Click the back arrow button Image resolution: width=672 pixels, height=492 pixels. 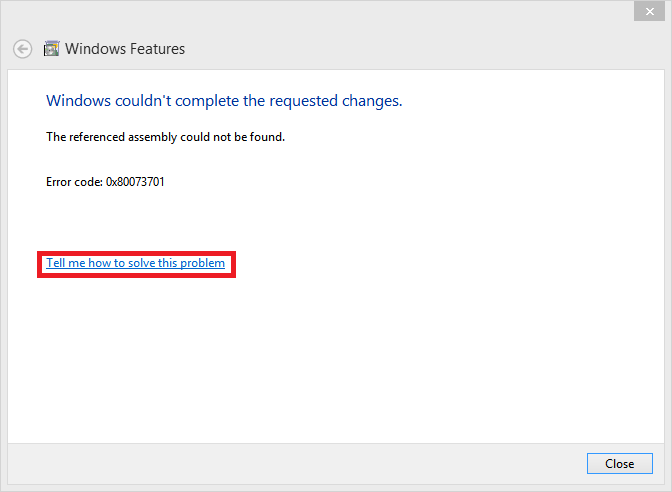(x=22, y=49)
